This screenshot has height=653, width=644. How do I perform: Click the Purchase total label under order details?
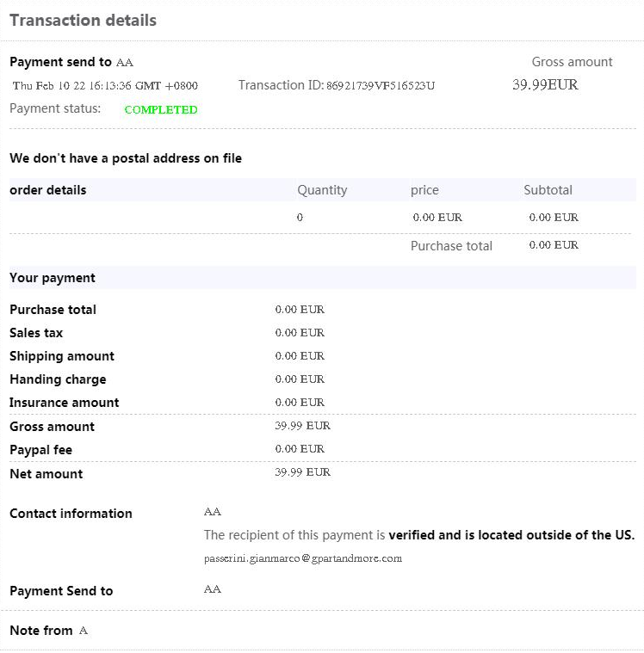451,246
